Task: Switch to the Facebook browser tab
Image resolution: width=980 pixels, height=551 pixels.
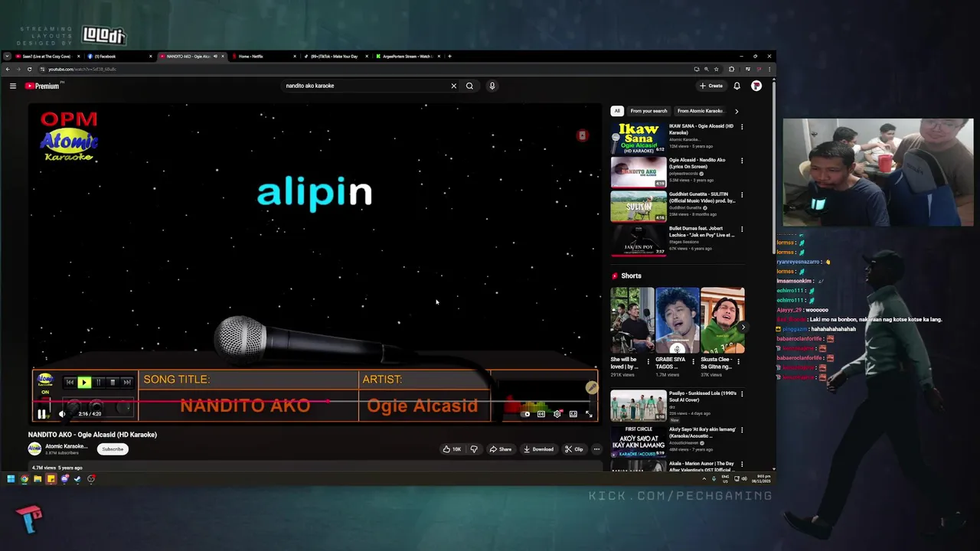Action: click(x=120, y=56)
